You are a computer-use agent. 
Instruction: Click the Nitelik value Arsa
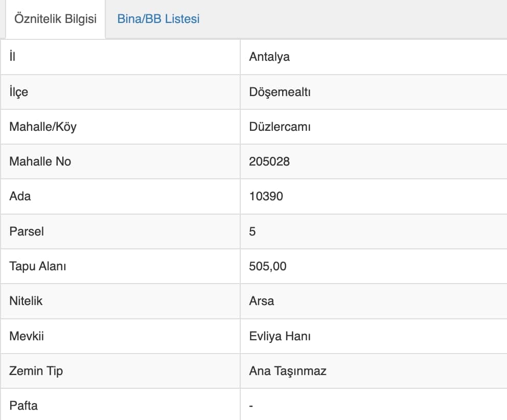[261, 301]
